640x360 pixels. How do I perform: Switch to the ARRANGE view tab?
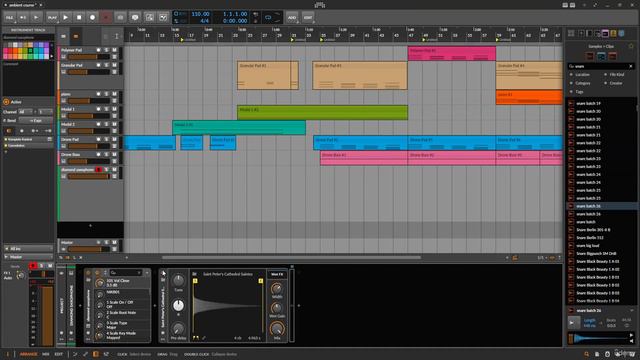coord(29,354)
